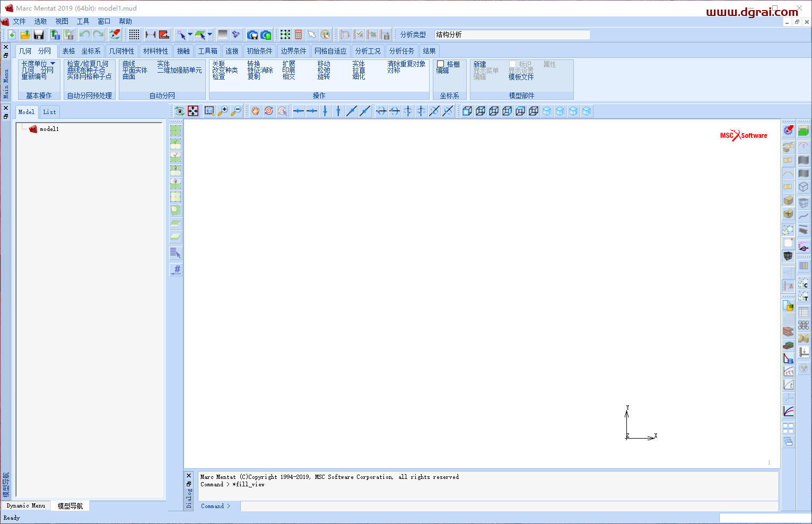Click the zoom box icon
This screenshot has width=812, height=524.
point(209,111)
